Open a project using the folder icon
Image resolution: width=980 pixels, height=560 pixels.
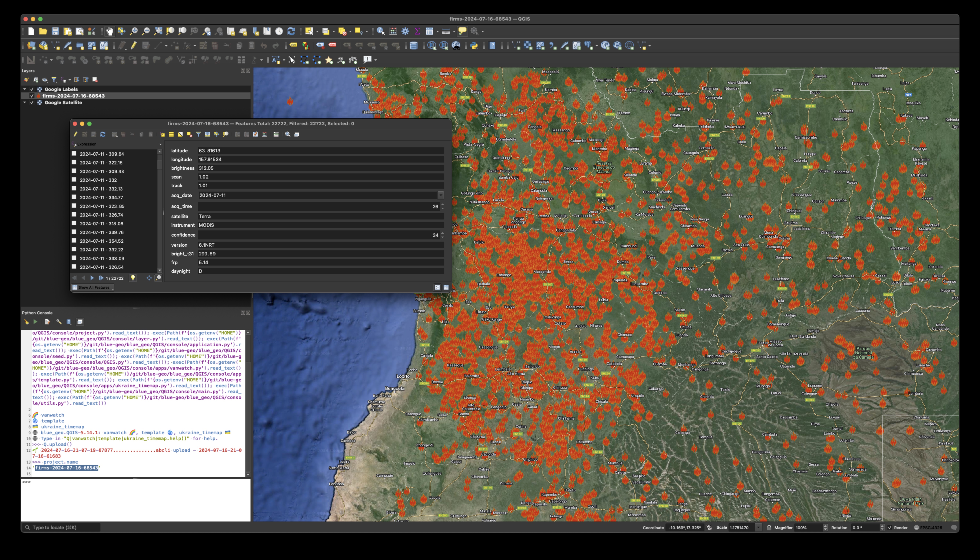43,31
